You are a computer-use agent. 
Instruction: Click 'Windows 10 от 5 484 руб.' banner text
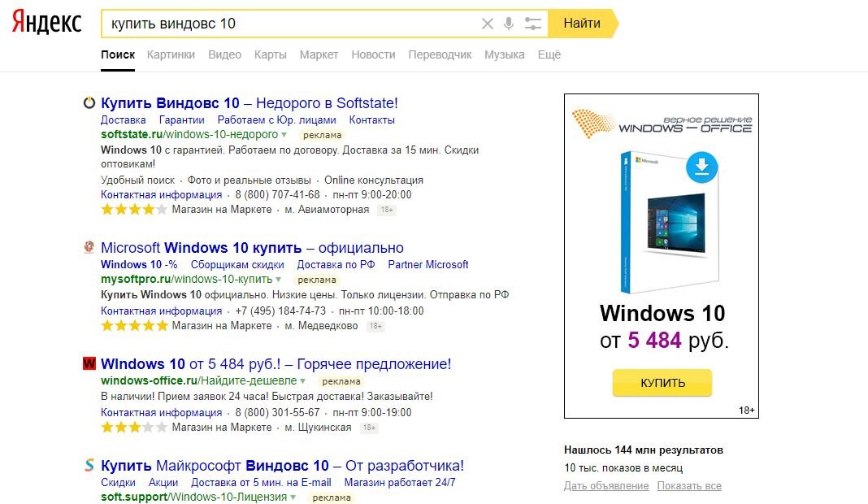[x=662, y=327]
